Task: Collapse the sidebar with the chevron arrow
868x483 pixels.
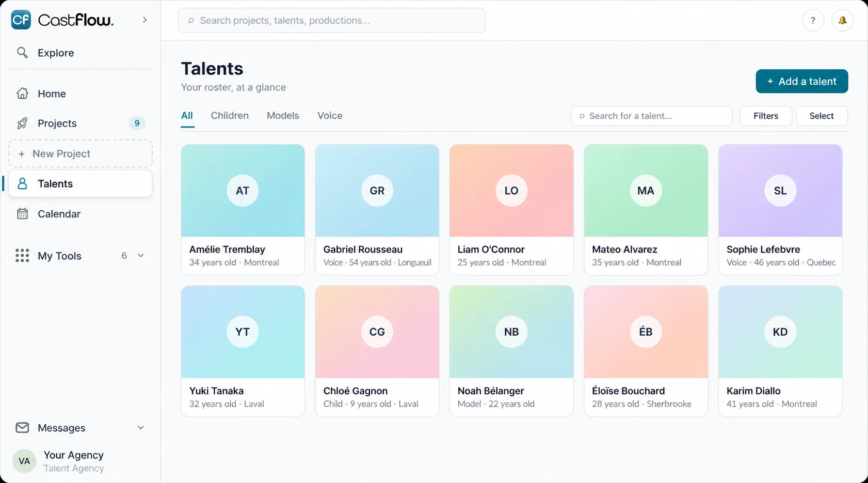Action: pyautogui.click(x=144, y=20)
